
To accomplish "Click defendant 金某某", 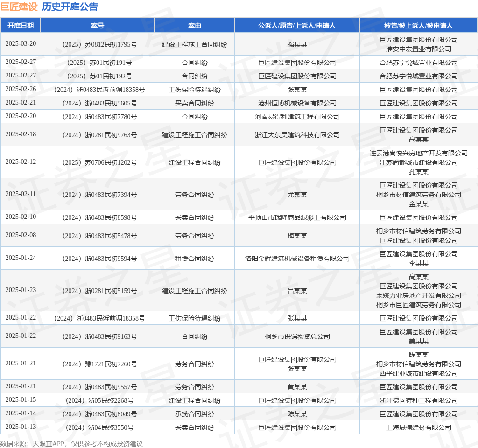I will point(419,204).
